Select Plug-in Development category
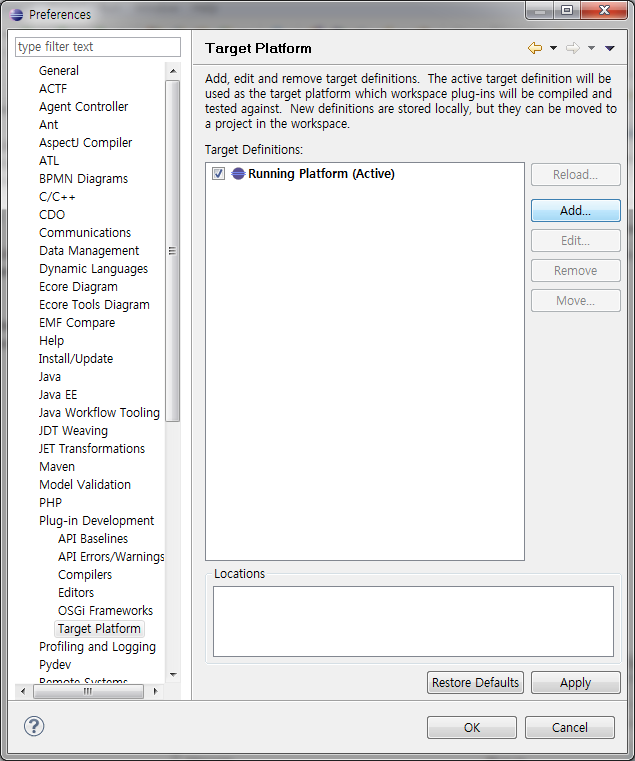 coord(97,521)
